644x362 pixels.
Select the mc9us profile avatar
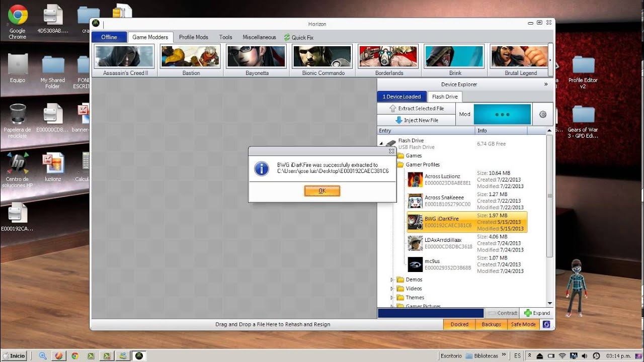[x=415, y=264]
